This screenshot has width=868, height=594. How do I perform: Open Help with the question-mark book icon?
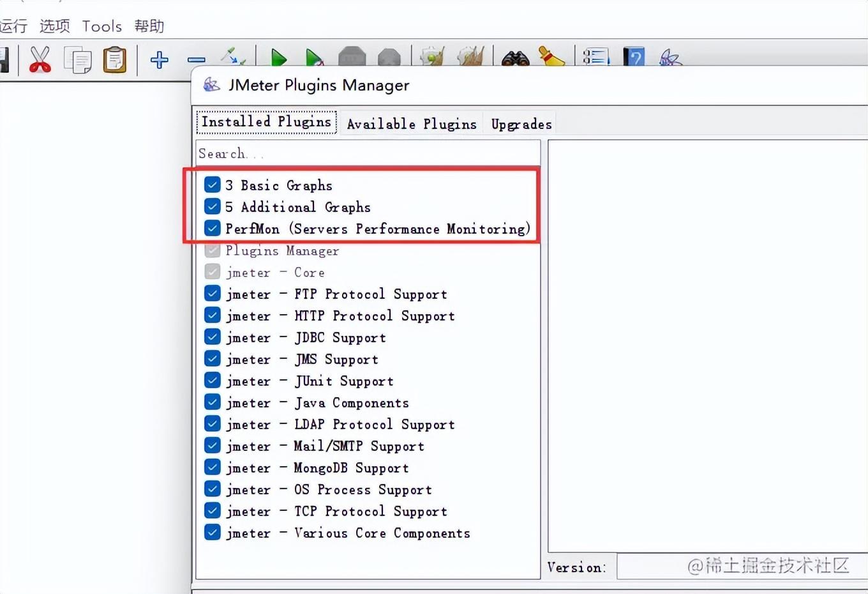[634, 57]
